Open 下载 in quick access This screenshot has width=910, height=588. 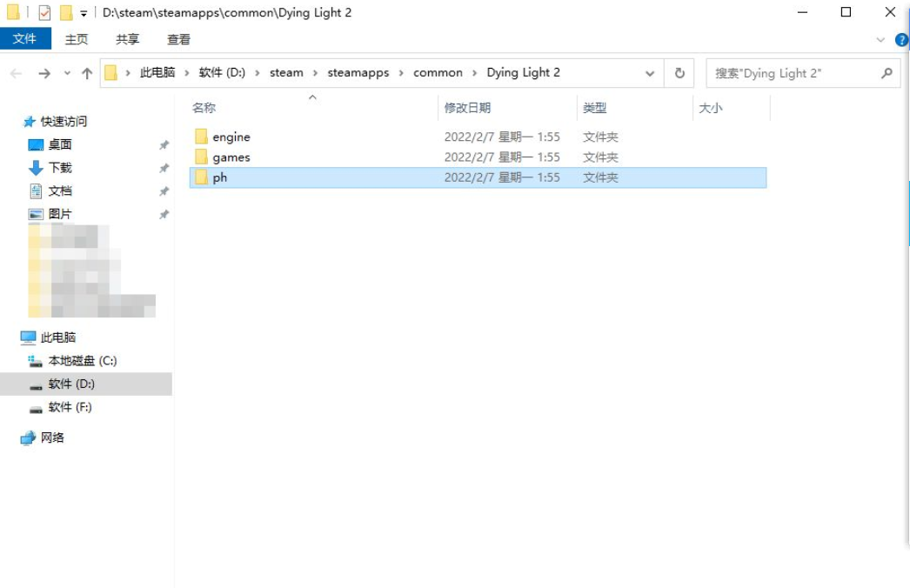(60, 168)
